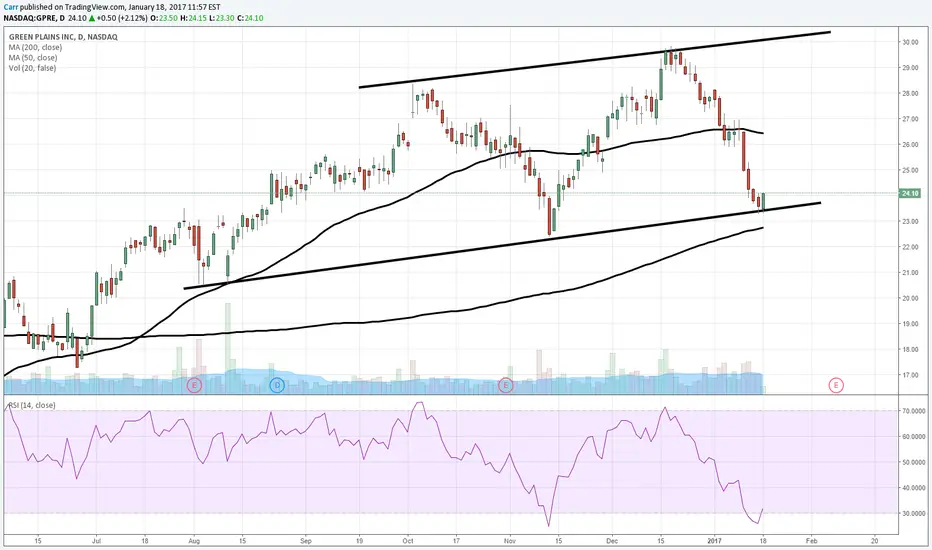The image size is (932, 550).
Task: Click the upcoming earnings E marker in February
Action: (x=836, y=385)
